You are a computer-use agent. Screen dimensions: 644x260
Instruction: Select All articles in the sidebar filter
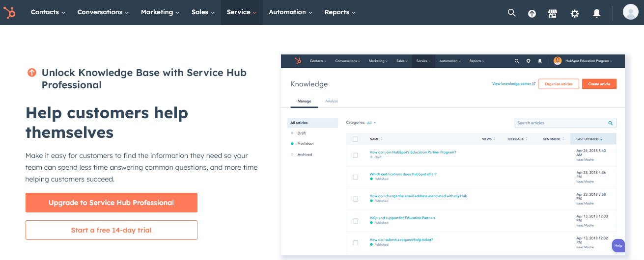(x=313, y=123)
